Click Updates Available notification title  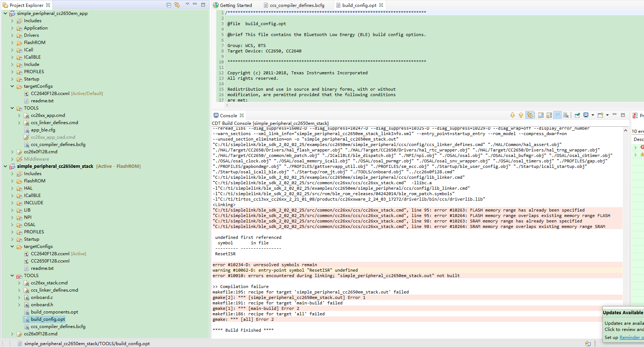(623, 312)
